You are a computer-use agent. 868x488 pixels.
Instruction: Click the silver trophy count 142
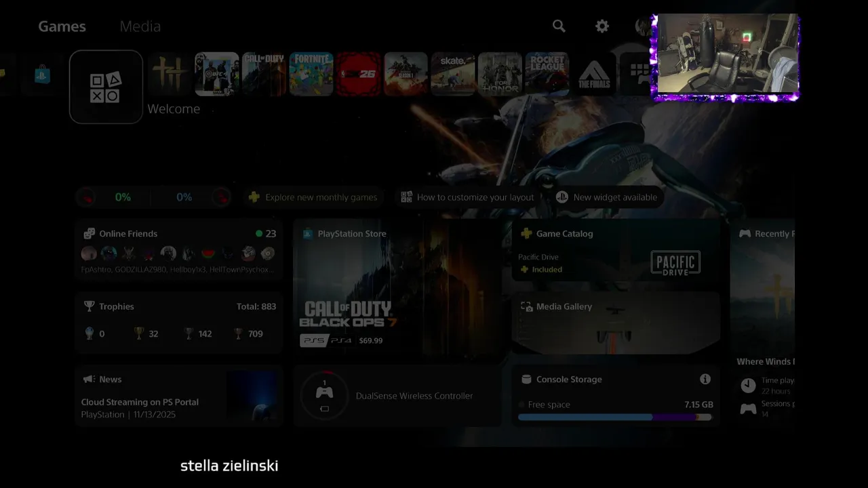pos(197,333)
